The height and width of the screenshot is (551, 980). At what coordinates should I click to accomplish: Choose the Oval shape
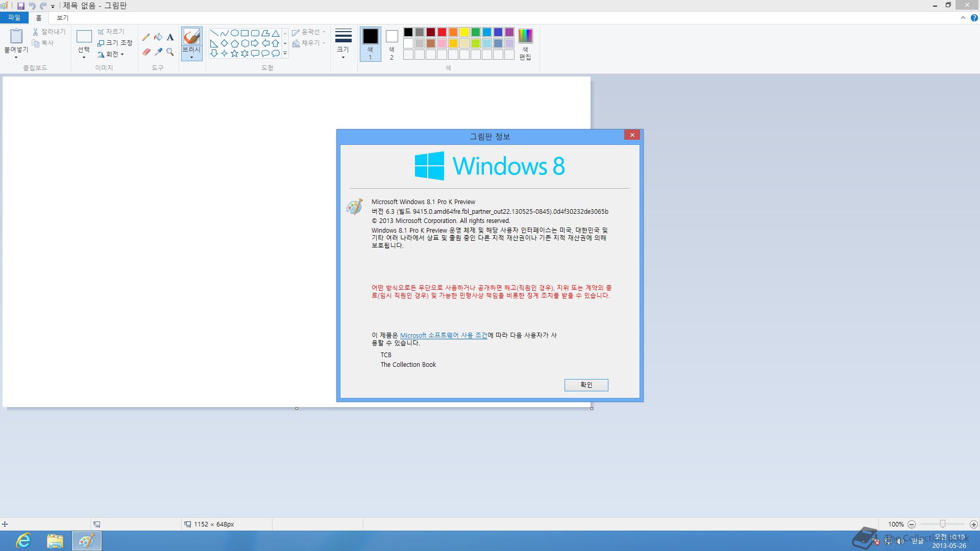235,33
